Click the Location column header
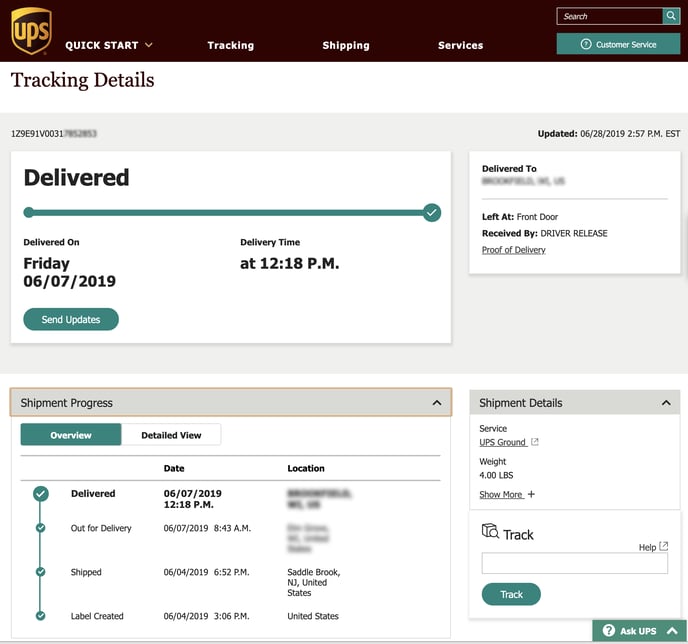Screen dimensions: 688x644 tap(306, 468)
